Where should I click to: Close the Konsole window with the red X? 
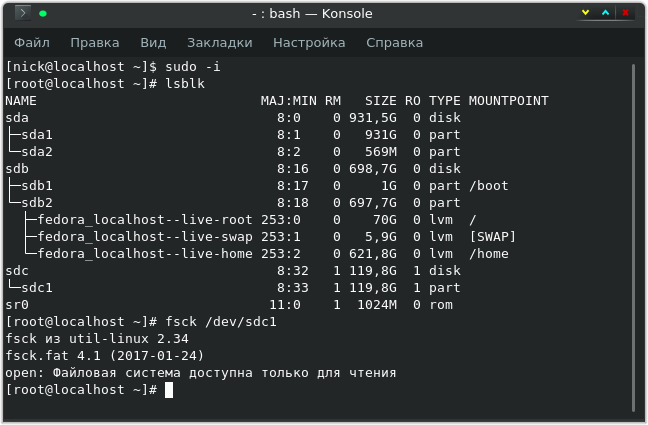(x=625, y=13)
